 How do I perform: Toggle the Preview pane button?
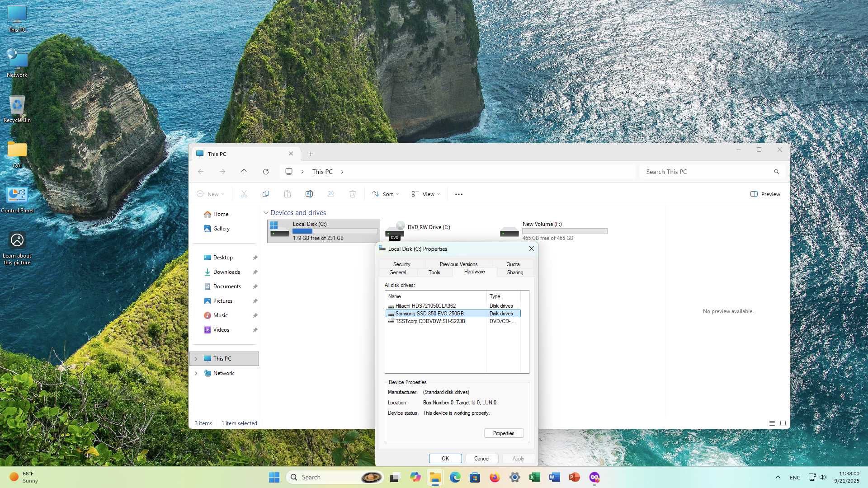765,194
